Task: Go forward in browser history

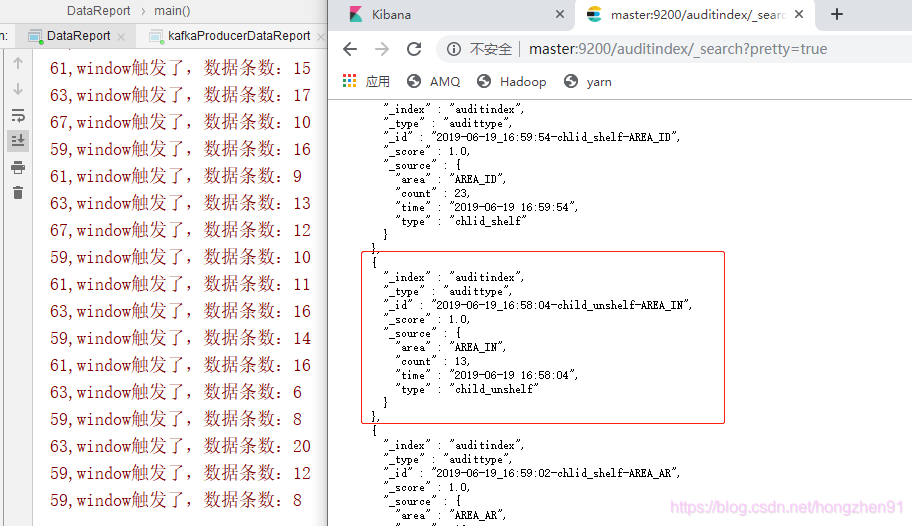Action: point(382,49)
